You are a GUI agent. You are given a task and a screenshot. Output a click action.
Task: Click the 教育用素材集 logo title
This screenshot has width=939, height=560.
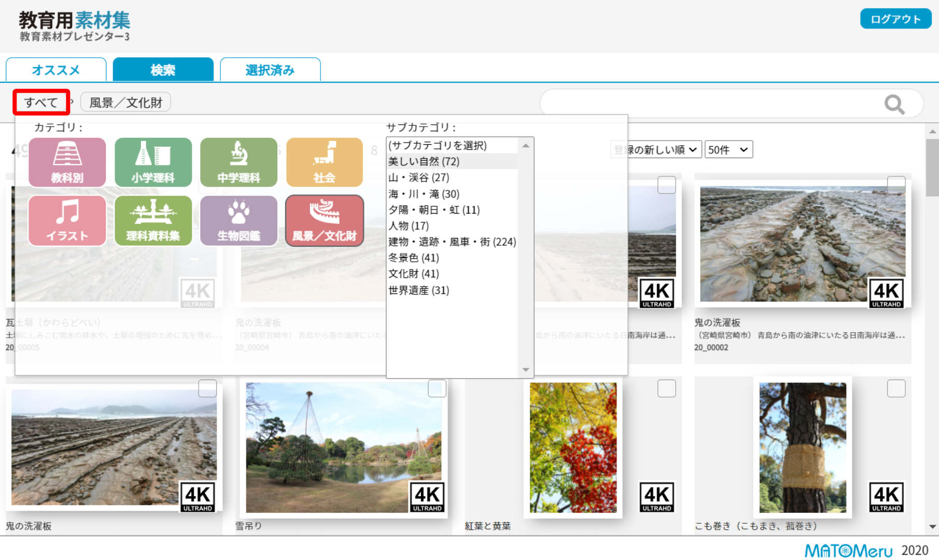(75, 21)
